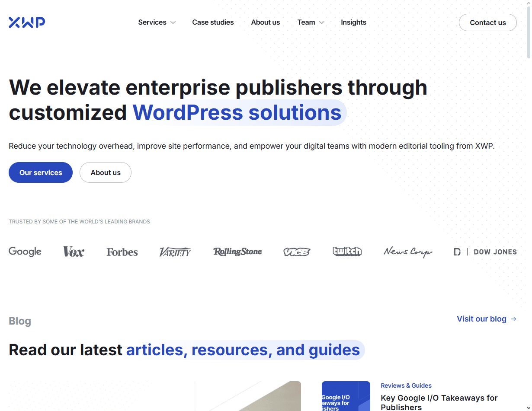This screenshot has width=532, height=411.
Task: Click the VICE brand logo
Action: coord(297,252)
